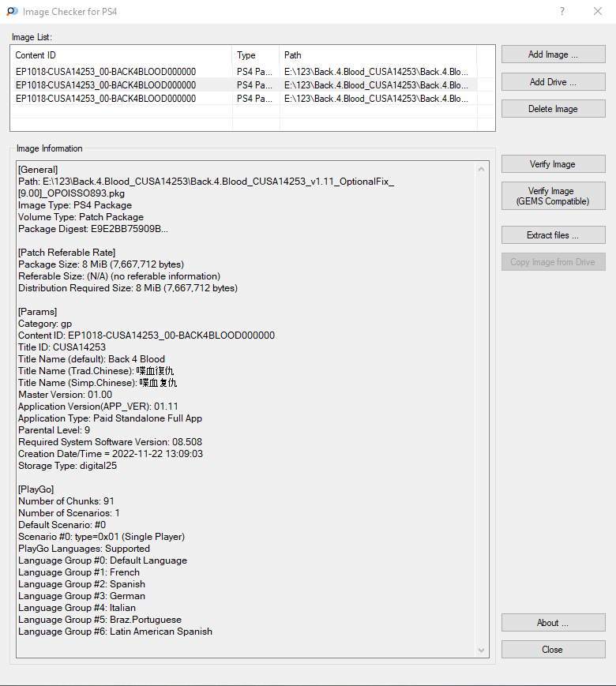Image resolution: width=616 pixels, height=686 pixels.
Task: Click 'Language Group #3: German'
Action: [82, 595]
